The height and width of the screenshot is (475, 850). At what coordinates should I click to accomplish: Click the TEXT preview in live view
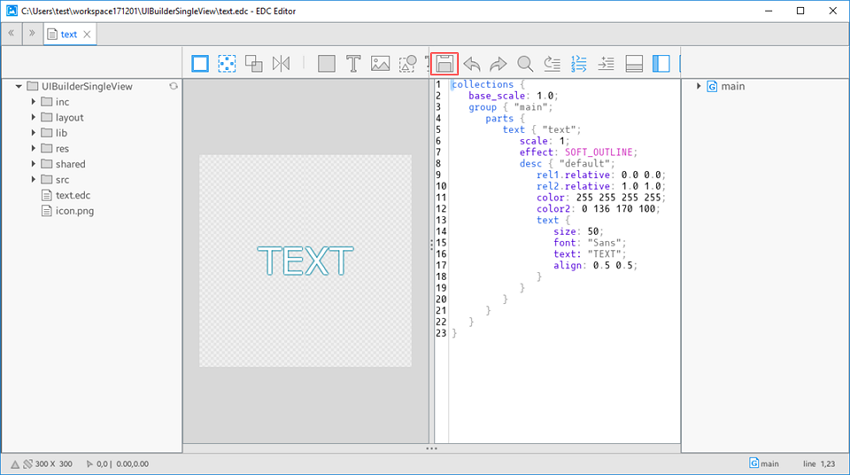click(x=305, y=261)
